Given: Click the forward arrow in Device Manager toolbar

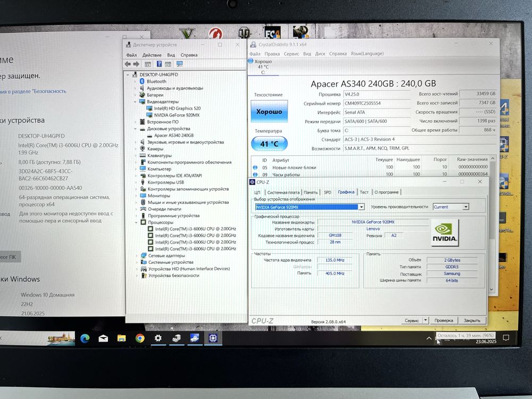Looking at the screenshot, I should tap(136, 64).
